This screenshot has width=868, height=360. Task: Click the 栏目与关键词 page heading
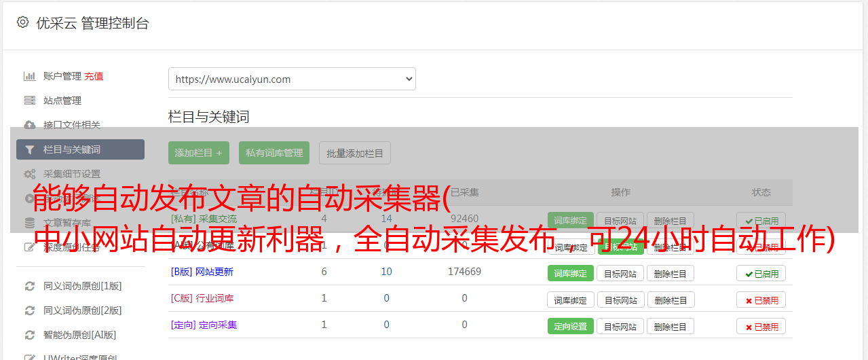[x=209, y=117]
